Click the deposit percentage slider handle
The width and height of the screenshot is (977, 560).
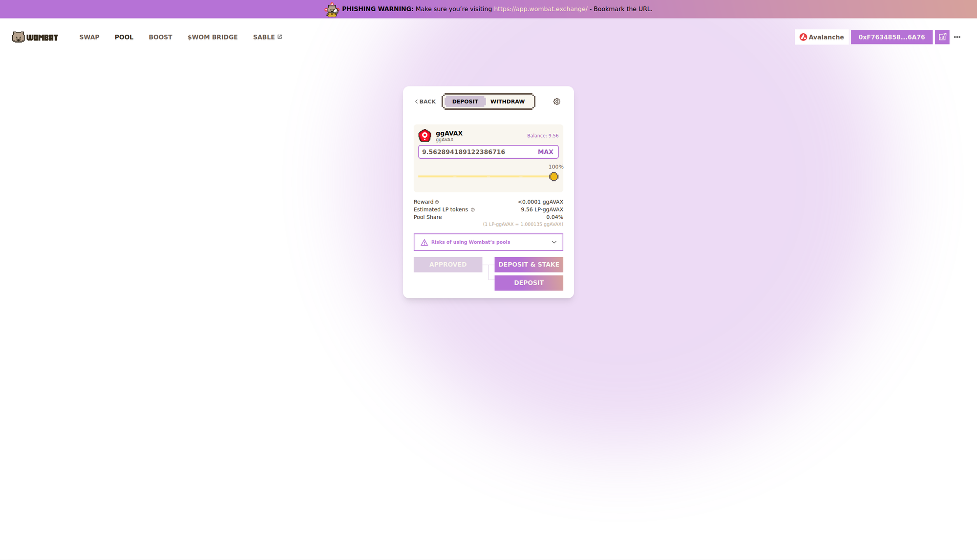[x=553, y=177]
